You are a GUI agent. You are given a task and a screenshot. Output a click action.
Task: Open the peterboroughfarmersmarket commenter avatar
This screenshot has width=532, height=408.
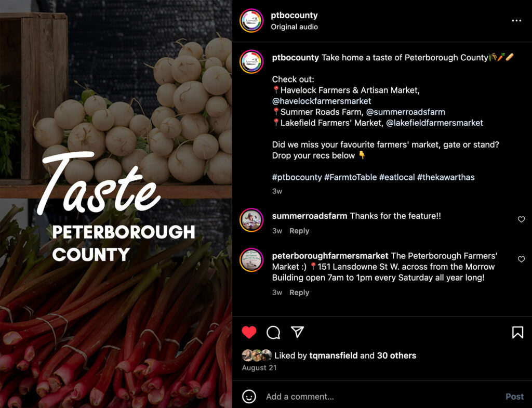251,260
